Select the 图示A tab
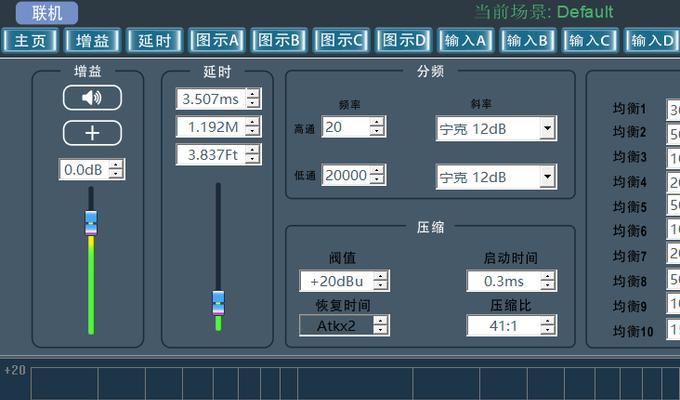Viewport: 680px width, 400px height. [x=216, y=41]
